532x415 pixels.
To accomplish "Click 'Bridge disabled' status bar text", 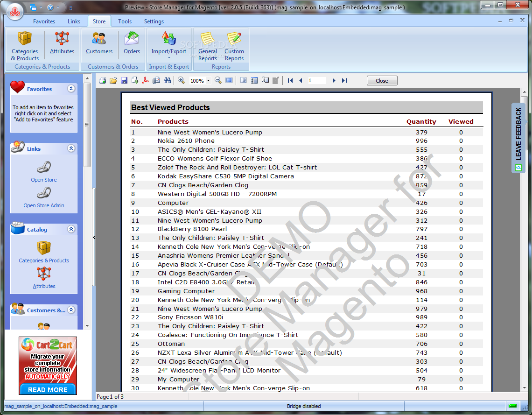I will pos(304,406).
